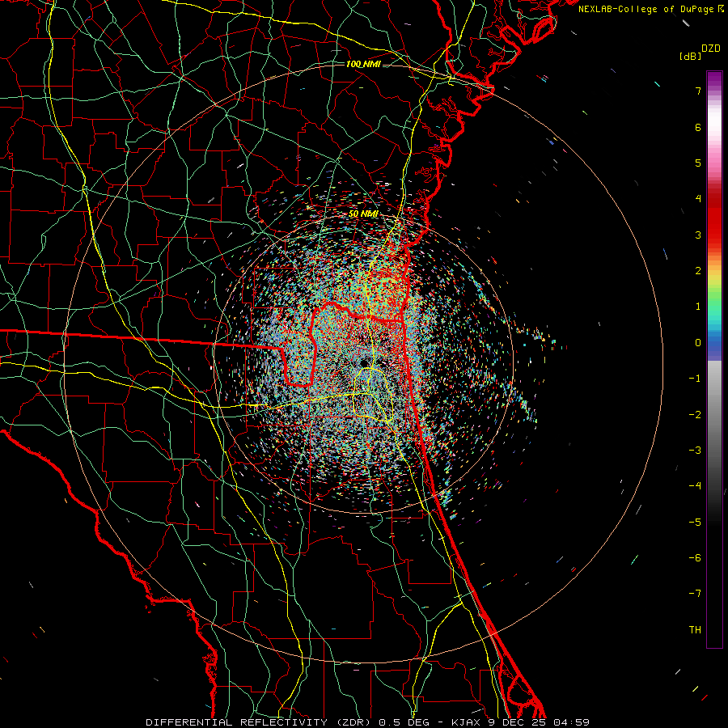728x728 pixels.
Task: Click the DIFFERENTIAL REFLECTIVITY (ZDR) caption text
Action: point(260,722)
